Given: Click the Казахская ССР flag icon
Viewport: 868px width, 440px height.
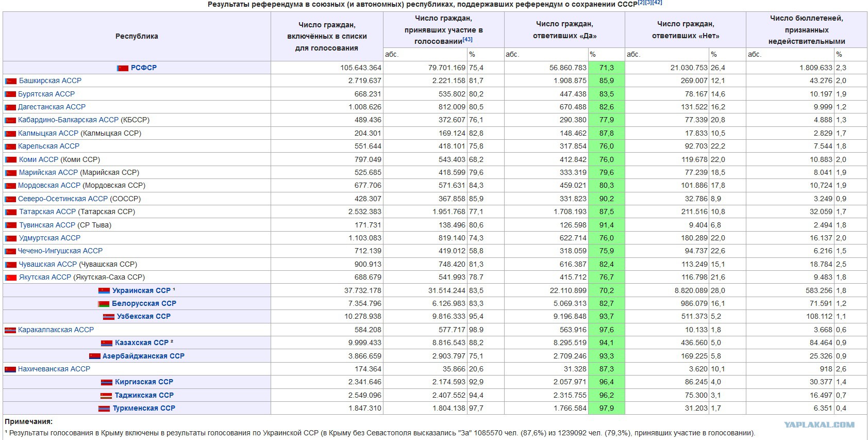Looking at the screenshot, I should (107, 343).
